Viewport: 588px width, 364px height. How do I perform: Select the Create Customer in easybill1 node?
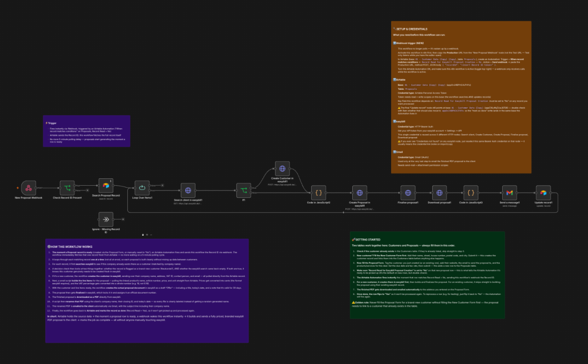coord(283,169)
